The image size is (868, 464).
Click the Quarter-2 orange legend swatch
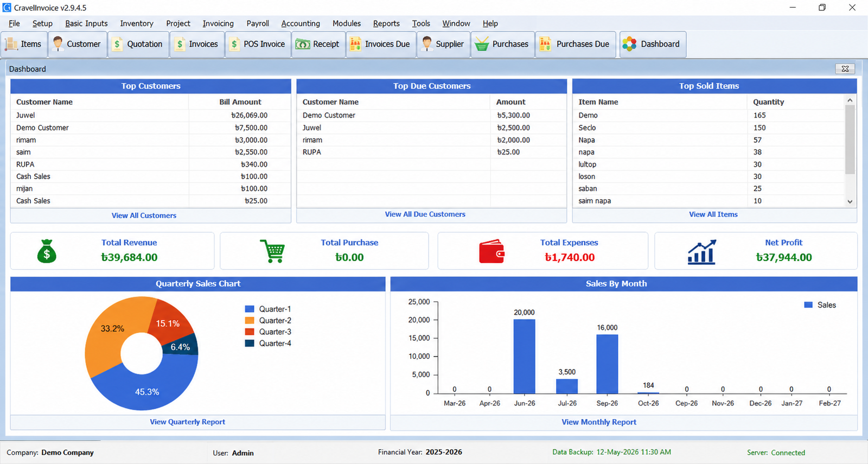[250, 320]
